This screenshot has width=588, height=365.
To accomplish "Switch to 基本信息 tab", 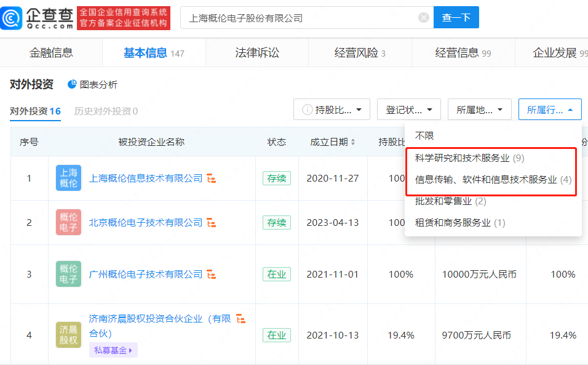I will click(x=154, y=53).
